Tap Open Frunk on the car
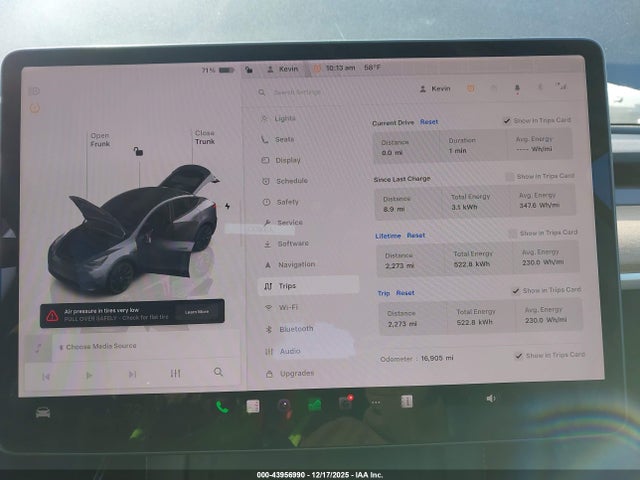Screen dimensions: 640x480 point(100,140)
